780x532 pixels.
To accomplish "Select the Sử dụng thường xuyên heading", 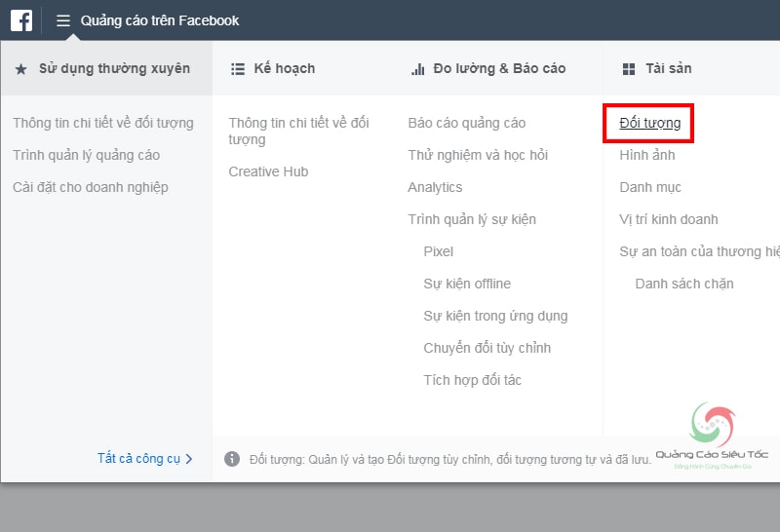I will point(114,68).
